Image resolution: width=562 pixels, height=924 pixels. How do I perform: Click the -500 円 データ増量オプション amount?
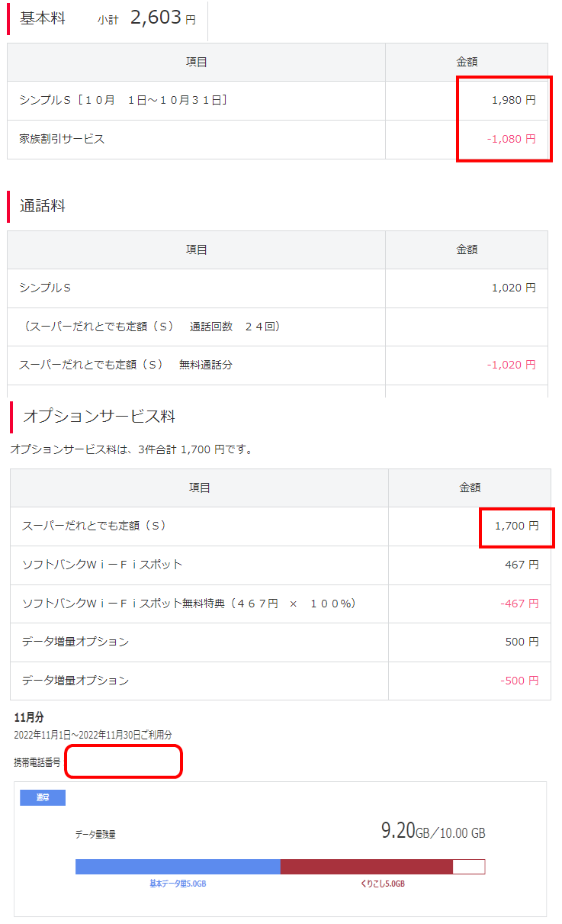coord(519,681)
